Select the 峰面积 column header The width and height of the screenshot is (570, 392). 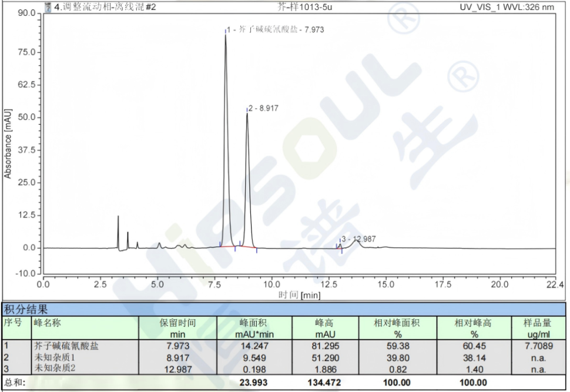[x=254, y=323]
